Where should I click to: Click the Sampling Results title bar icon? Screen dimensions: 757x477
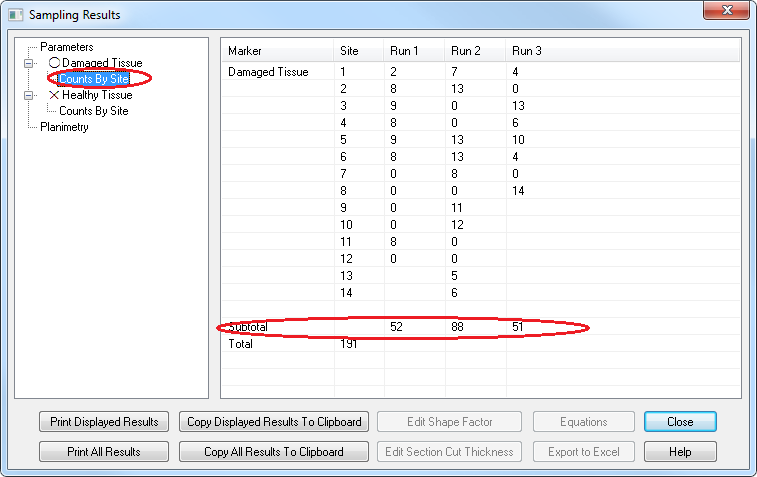(15, 15)
